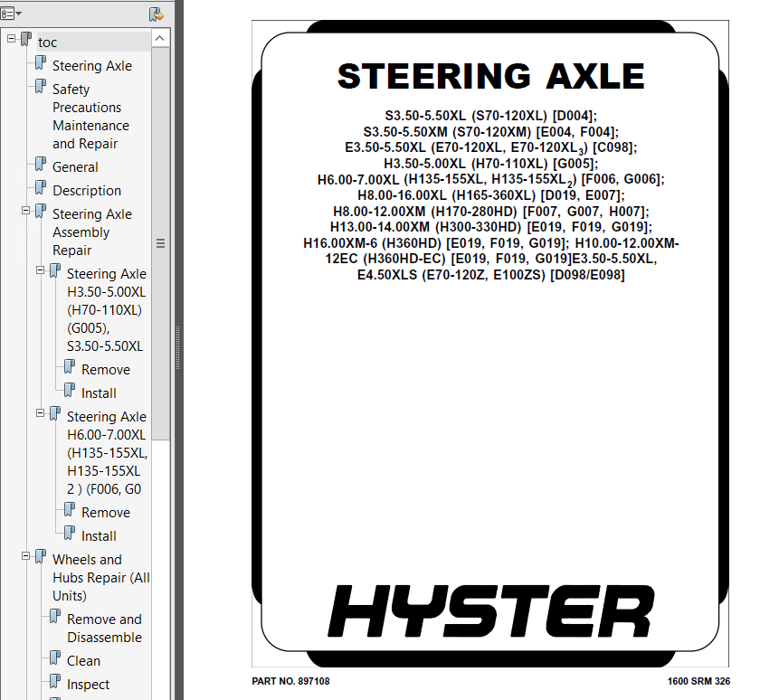Click the Clean bookmark icon

click(x=55, y=657)
